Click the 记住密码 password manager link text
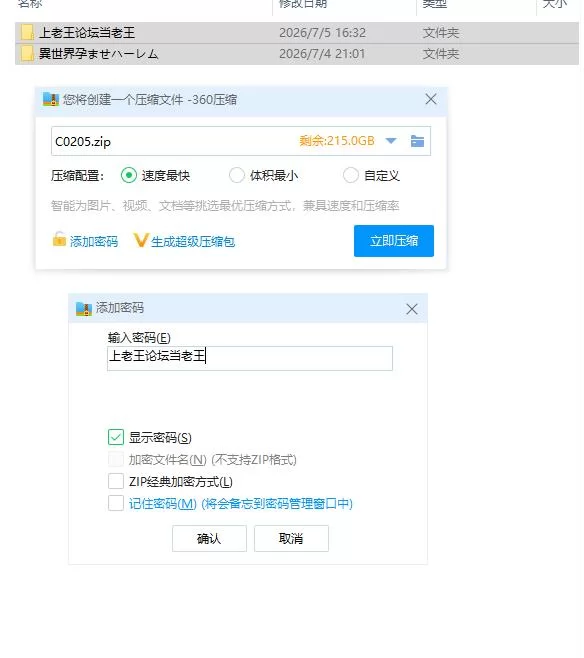Screen dimensions: 584x658 (x=241, y=503)
